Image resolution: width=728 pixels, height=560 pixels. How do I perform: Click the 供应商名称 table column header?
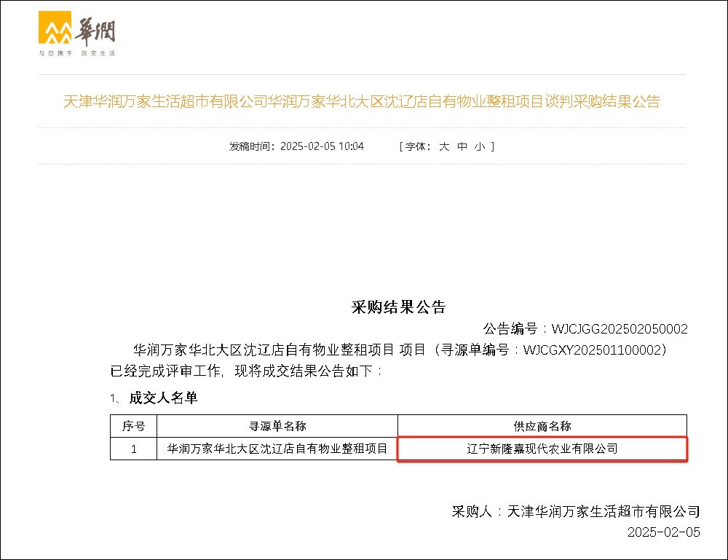[542, 426]
